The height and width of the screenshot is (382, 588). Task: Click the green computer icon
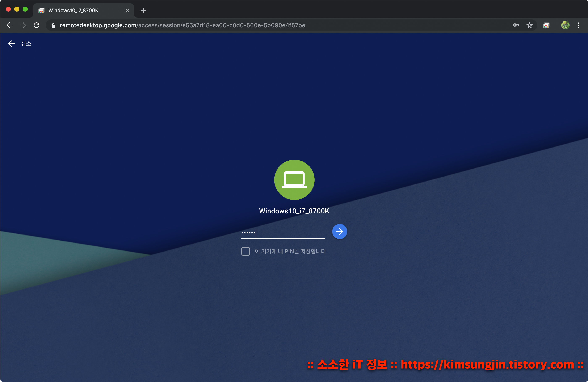point(294,180)
